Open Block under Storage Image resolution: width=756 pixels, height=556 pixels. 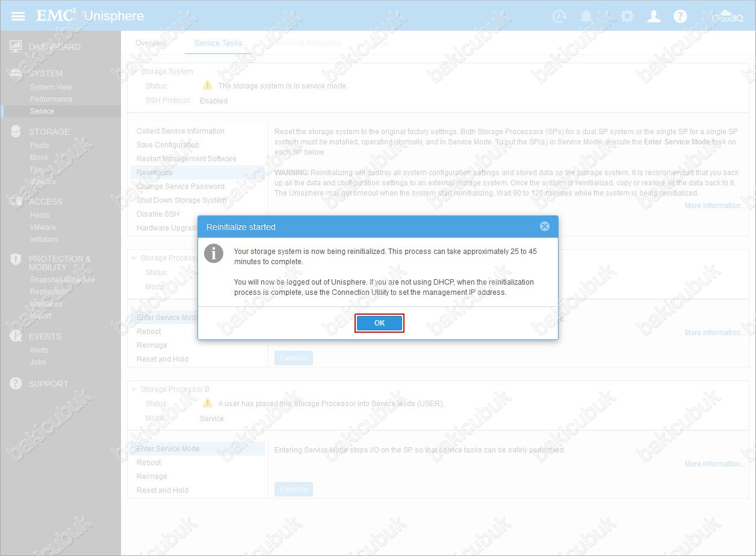[x=39, y=158]
